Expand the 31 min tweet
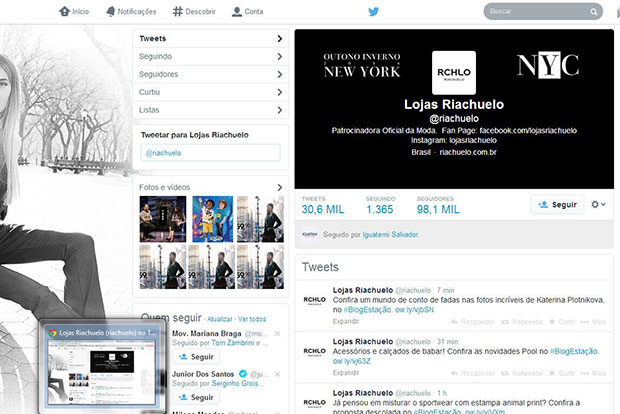This screenshot has height=414, width=620. [x=346, y=372]
